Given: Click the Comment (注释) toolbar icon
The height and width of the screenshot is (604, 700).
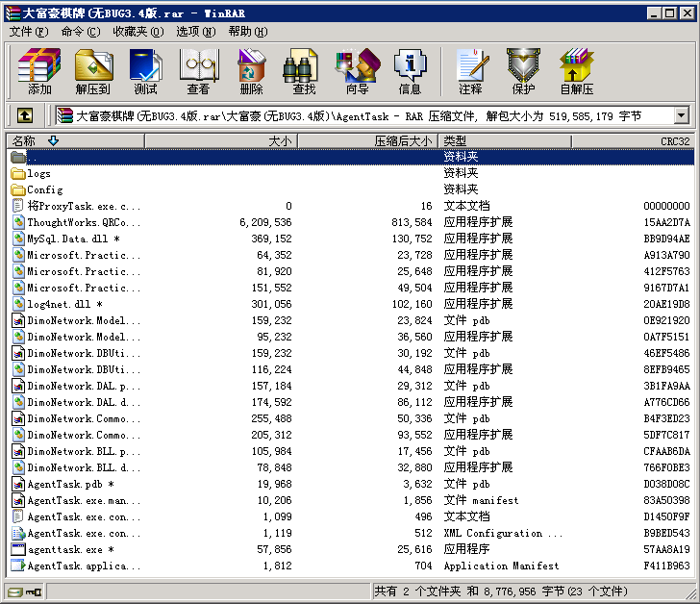Looking at the screenshot, I should [x=470, y=71].
